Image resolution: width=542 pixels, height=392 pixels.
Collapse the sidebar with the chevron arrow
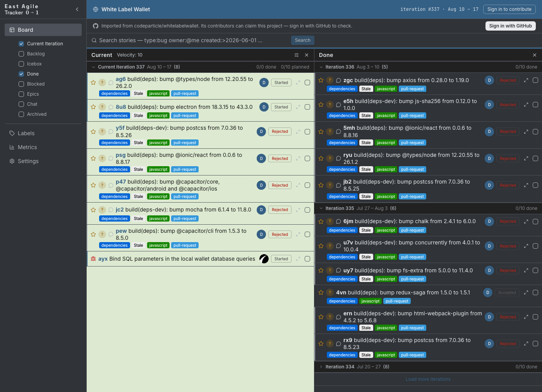pos(77,9)
